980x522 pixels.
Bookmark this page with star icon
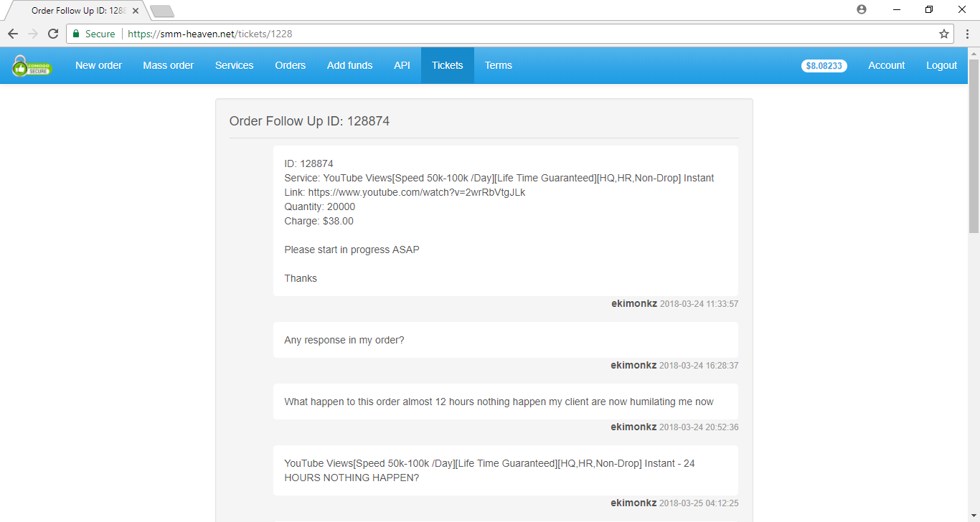click(x=944, y=34)
